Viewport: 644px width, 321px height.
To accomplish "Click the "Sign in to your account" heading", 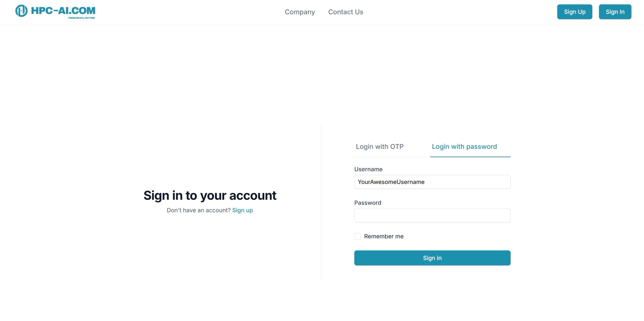I will (210, 195).
